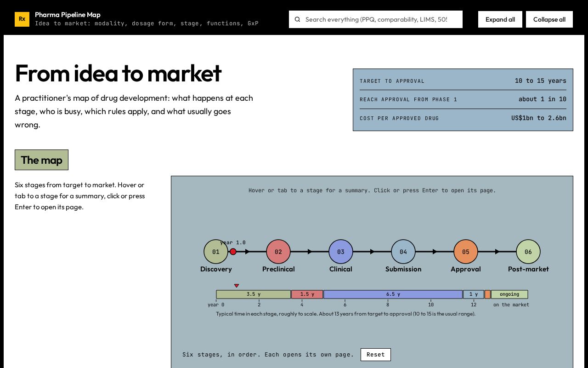
Task: Select the 6.5 y Clinical timeline bar
Action: point(393,294)
